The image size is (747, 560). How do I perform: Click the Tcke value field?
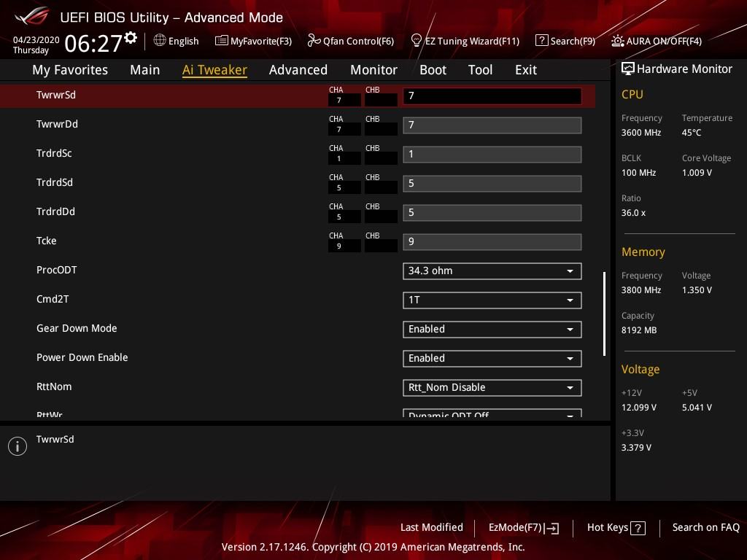492,242
